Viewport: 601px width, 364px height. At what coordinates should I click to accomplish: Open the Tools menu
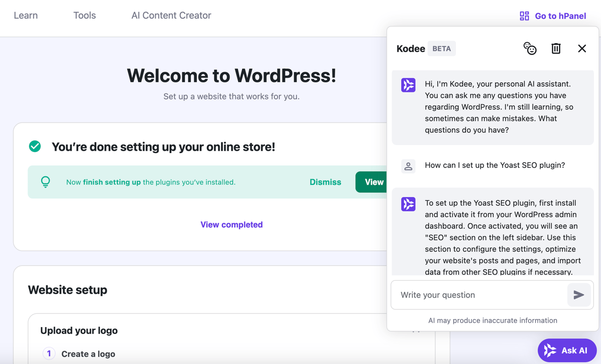tap(84, 15)
